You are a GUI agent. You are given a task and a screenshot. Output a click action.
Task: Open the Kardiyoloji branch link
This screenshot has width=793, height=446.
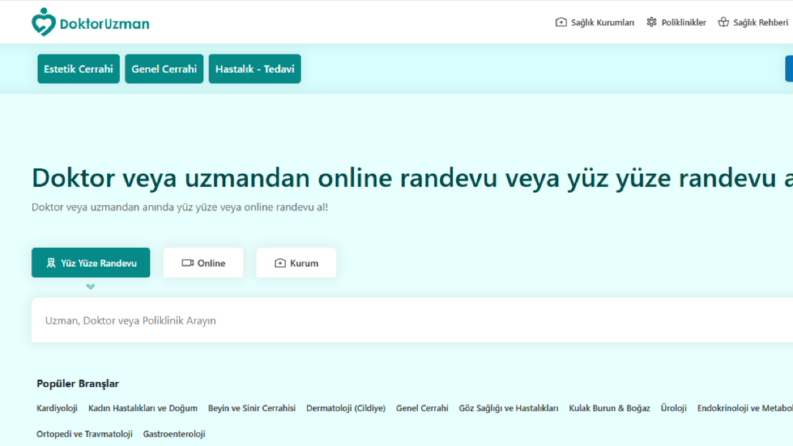pos(57,408)
